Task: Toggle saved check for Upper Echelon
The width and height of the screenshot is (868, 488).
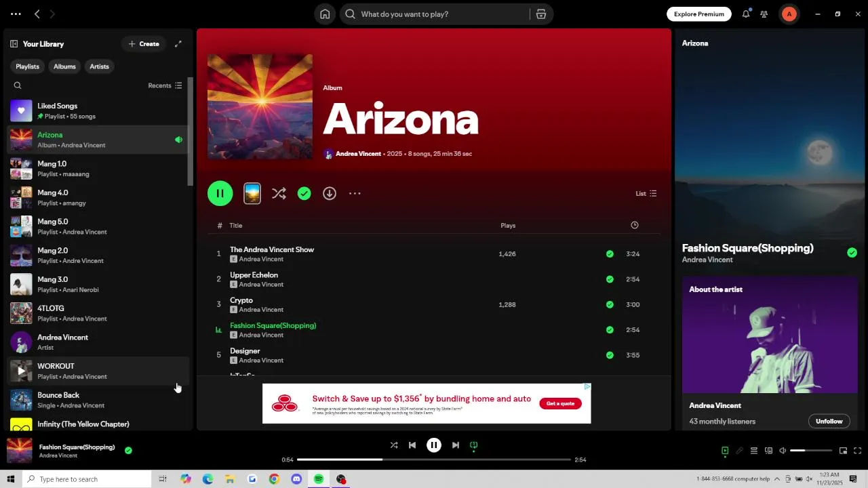Action: (610, 279)
